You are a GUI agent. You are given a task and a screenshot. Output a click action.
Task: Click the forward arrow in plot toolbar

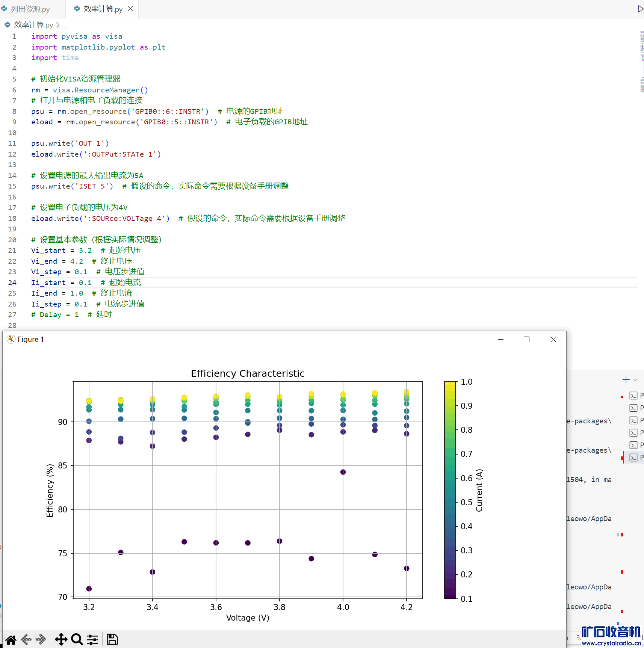point(41,639)
